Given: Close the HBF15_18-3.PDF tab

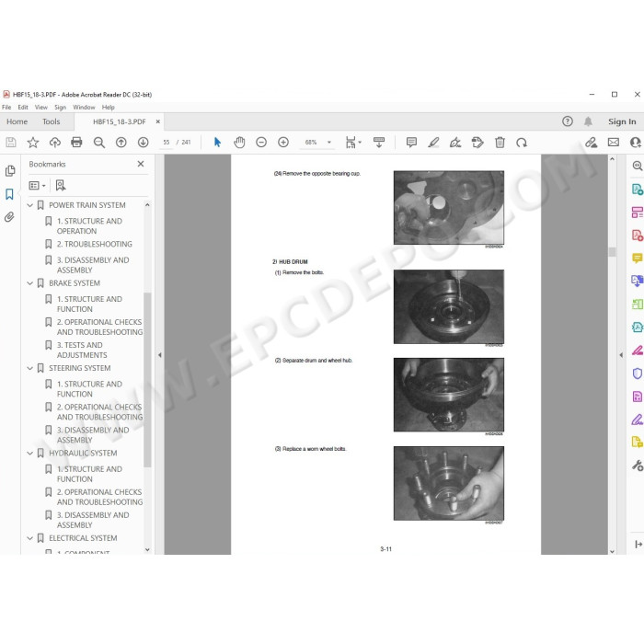Looking at the screenshot, I should [157, 121].
